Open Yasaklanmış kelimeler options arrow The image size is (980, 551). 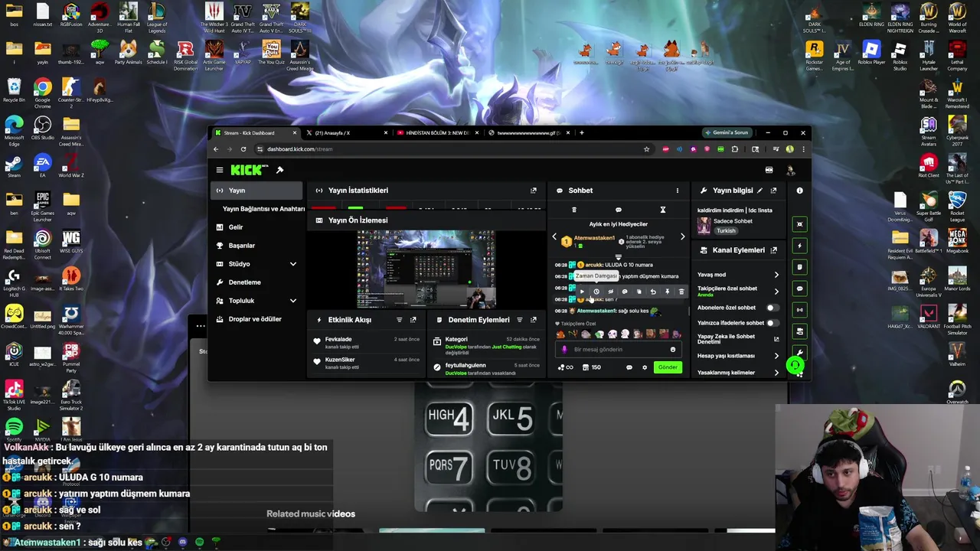point(776,373)
